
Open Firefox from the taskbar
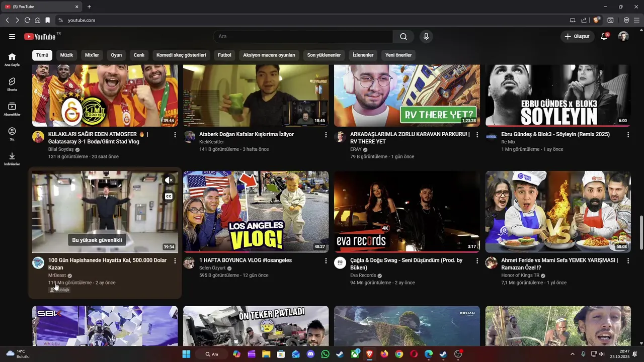tap(384, 354)
